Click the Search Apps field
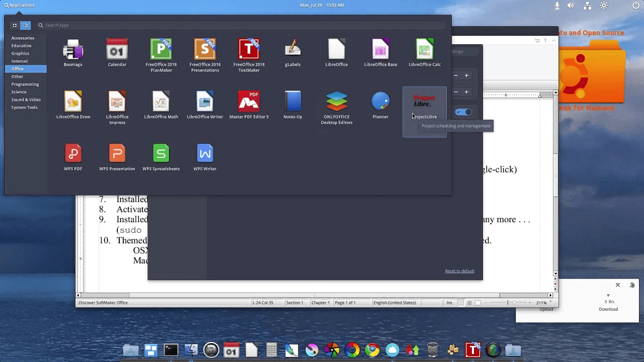Image resolution: width=644 pixels, height=362 pixels. [241, 25]
